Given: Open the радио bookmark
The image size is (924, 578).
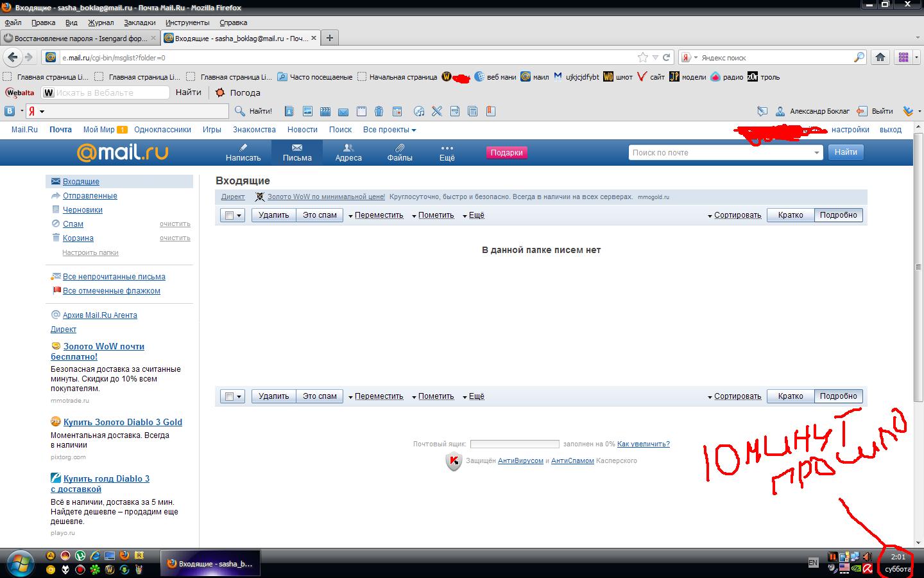Looking at the screenshot, I should click(x=726, y=77).
